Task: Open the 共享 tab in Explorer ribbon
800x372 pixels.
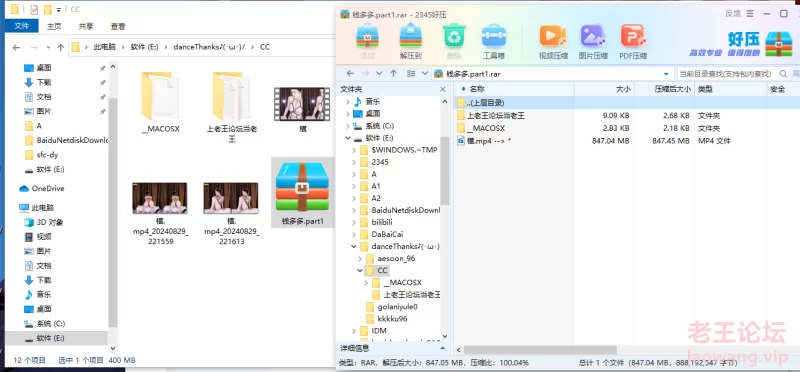Action: pyautogui.click(x=86, y=26)
